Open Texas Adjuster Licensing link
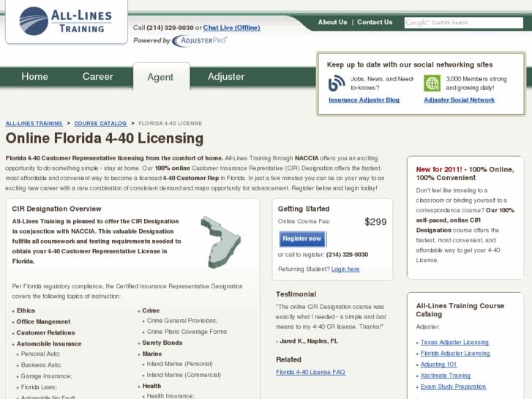The height and width of the screenshot is (399, 532). [454, 343]
